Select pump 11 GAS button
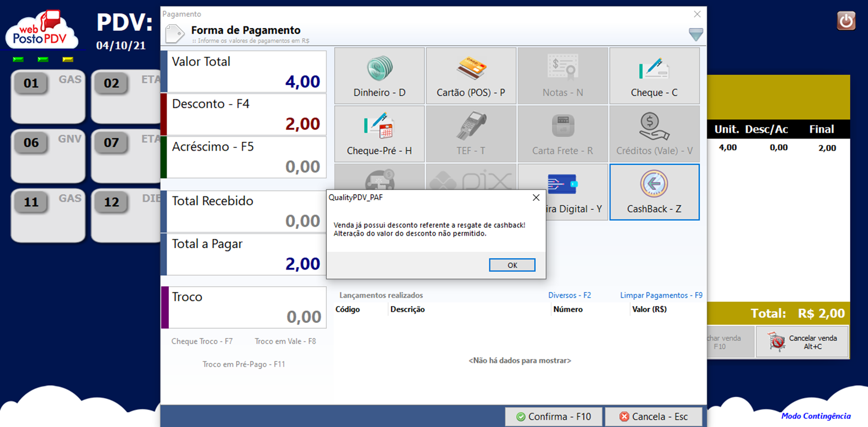868x427 pixels. pyautogui.click(x=48, y=216)
